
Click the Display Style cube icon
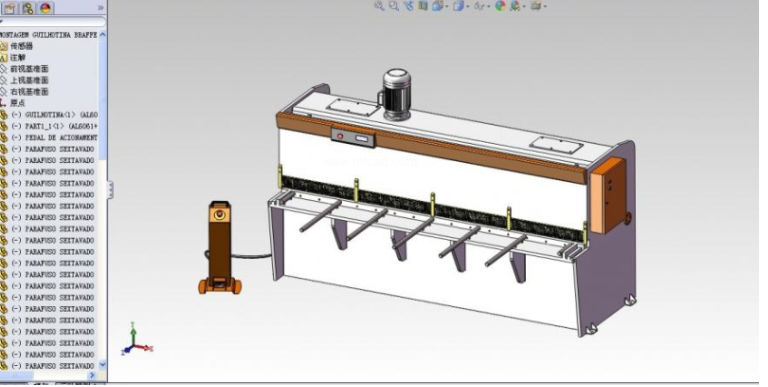click(x=458, y=6)
